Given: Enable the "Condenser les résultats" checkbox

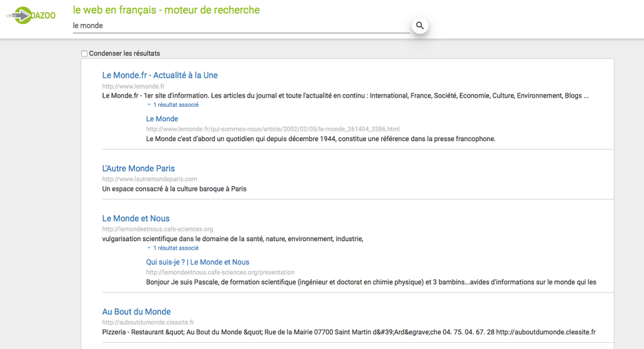Looking at the screenshot, I should [85, 54].
